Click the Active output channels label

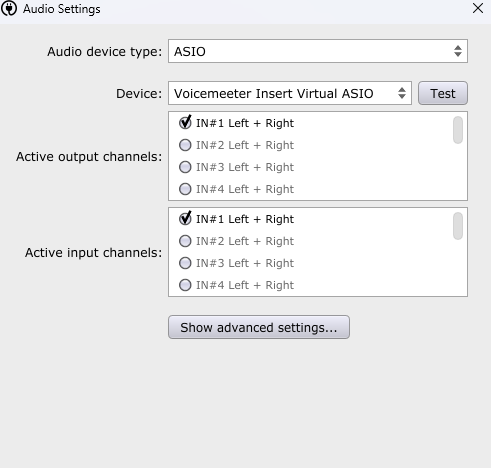(89, 157)
